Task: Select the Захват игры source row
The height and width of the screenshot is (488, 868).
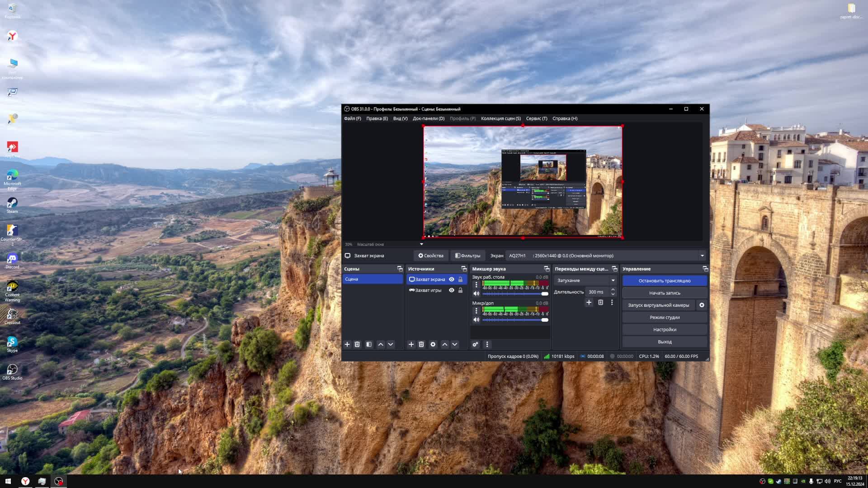Action: [436, 290]
